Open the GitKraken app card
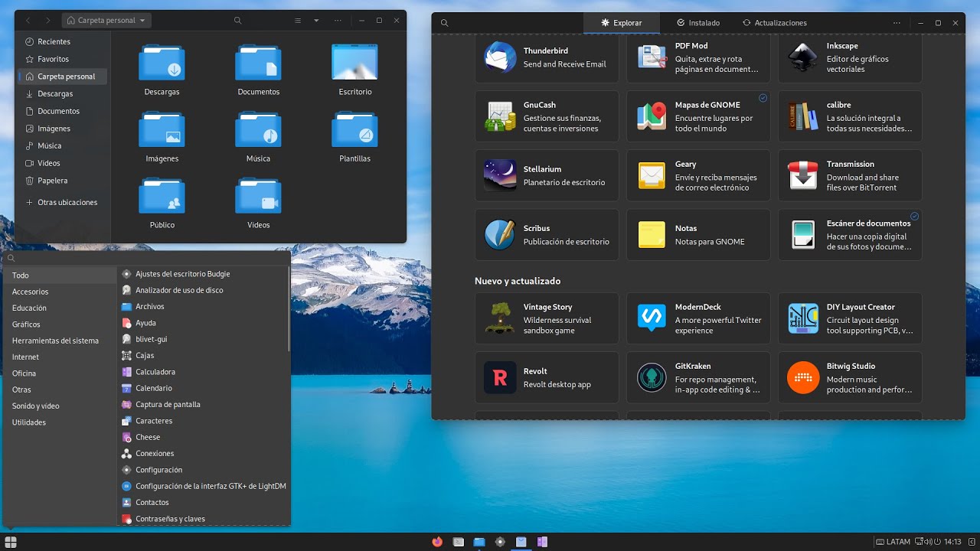This screenshot has height=551, width=980. pyautogui.click(x=698, y=377)
